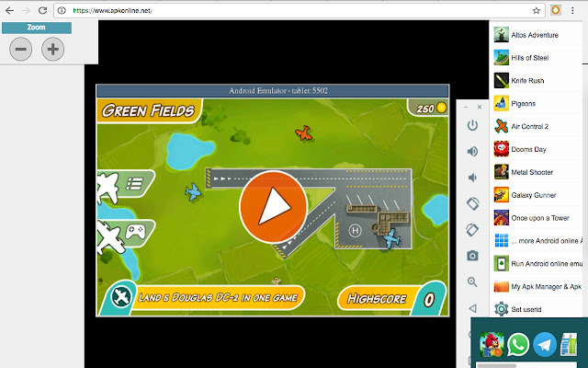Click the blue airplane left of runway
This screenshot has height=368, width=588.
click(x=193, y=191)
